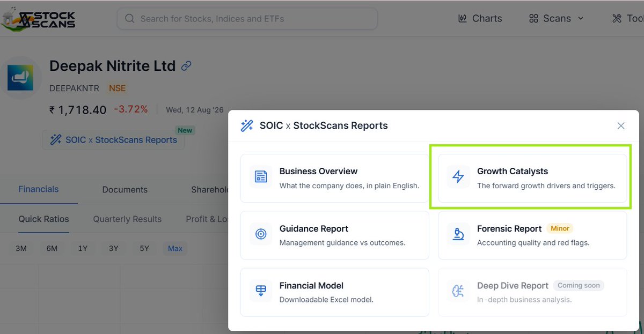This screenshot has width=644, height=334.
Task: Click the New badge on Reports button
Action: [x=185, y=130]
